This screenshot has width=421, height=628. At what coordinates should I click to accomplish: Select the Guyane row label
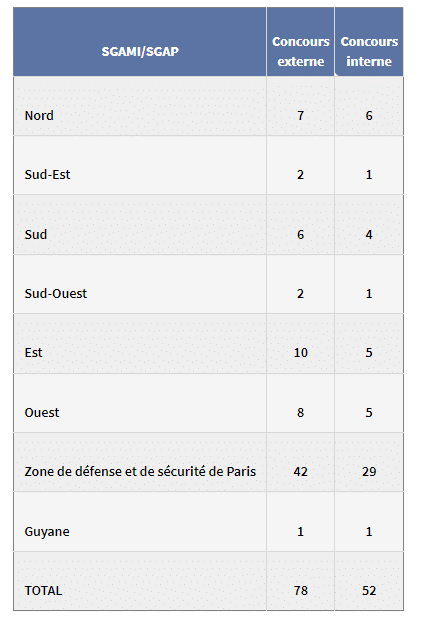click(47, 531)
